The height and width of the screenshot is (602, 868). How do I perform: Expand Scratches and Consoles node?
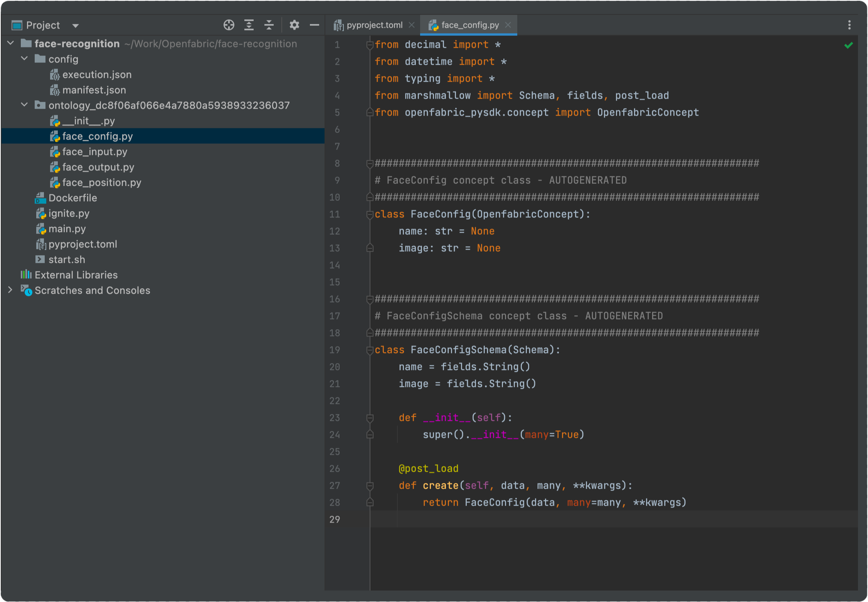[11, 290]
